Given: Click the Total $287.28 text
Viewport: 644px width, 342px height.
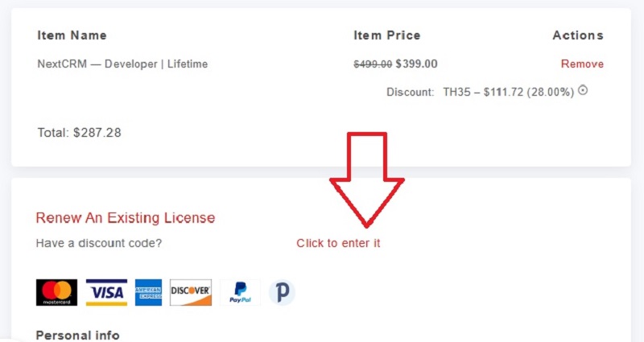Looking at the screenshot, I should pos(79,133).
